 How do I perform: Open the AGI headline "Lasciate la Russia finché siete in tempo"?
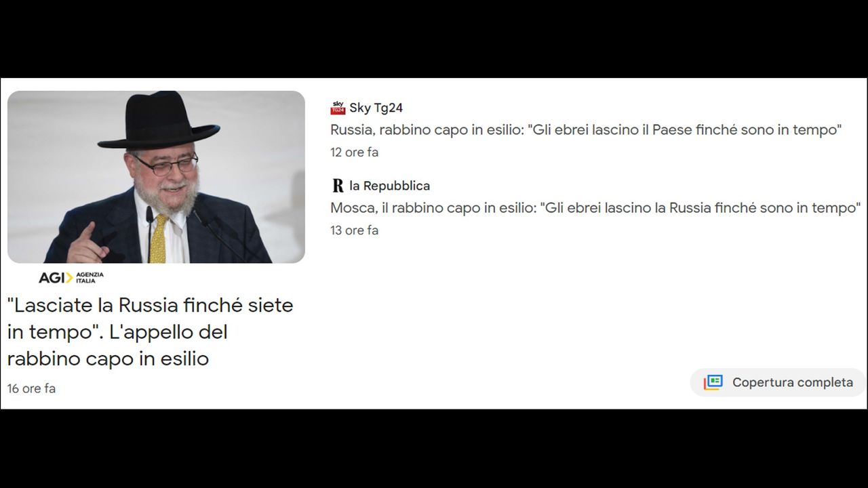pyautogui.click(x=151, y=331)
